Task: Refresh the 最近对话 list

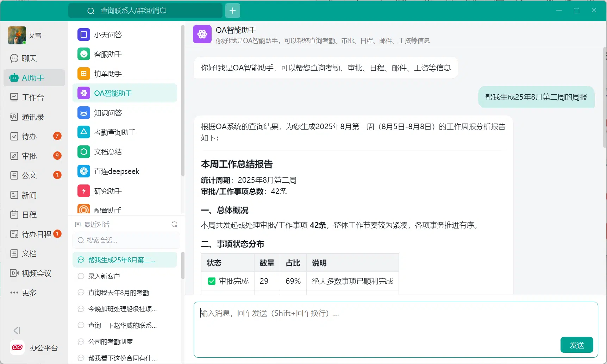Action: (174, 224)
